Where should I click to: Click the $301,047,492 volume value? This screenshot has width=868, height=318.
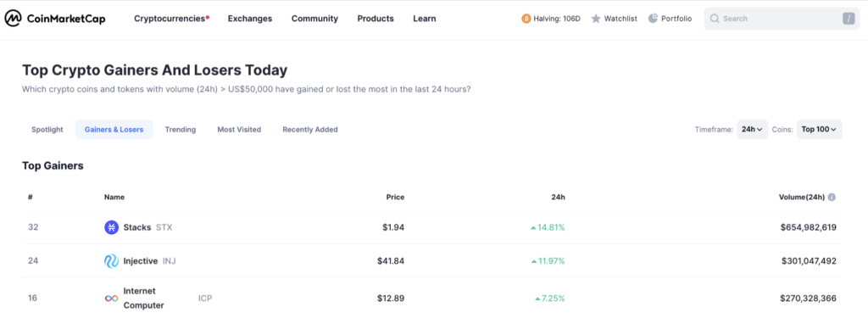809,261
